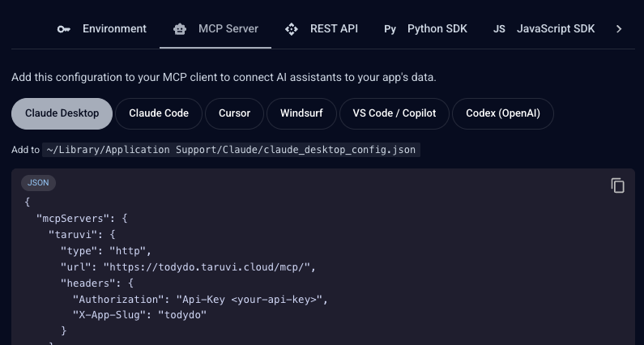The image size is (644, 345).
Task: Click the API icon beside REST API
Action: click(x=291, y=29)
